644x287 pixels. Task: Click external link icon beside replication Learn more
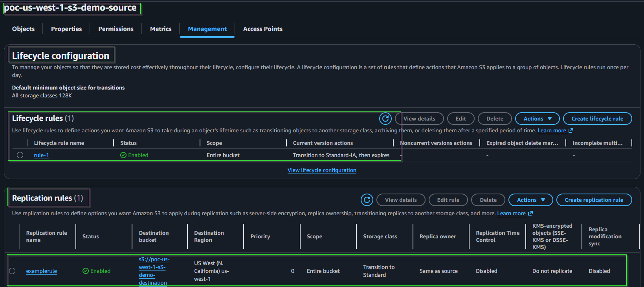(530, 213)
